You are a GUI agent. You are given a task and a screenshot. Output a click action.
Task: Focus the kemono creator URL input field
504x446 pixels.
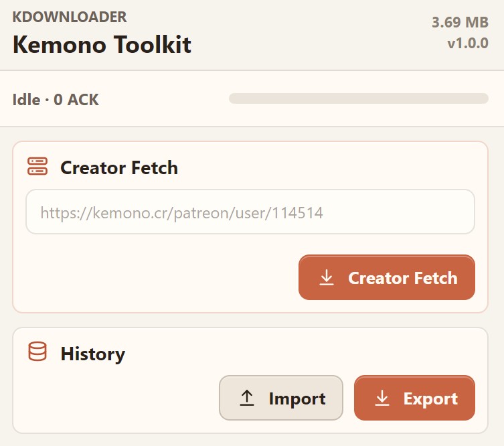(x=250, y=212)
